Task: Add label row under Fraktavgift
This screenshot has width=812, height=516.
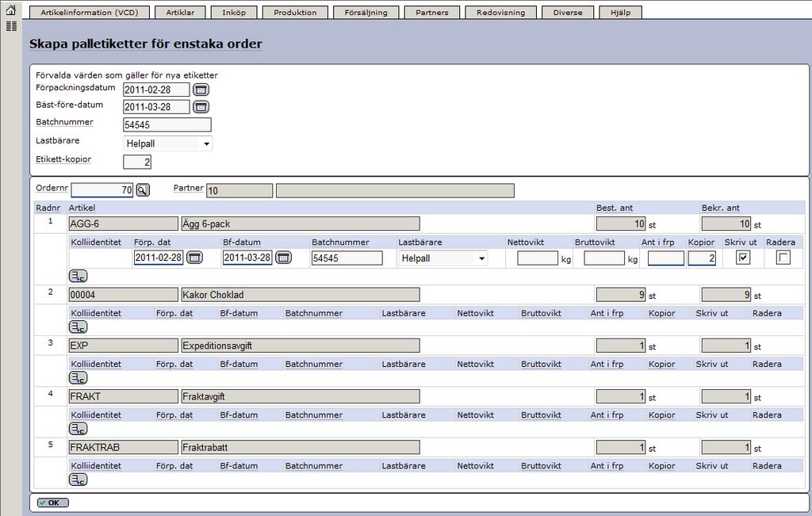Action: coord(79,429)
